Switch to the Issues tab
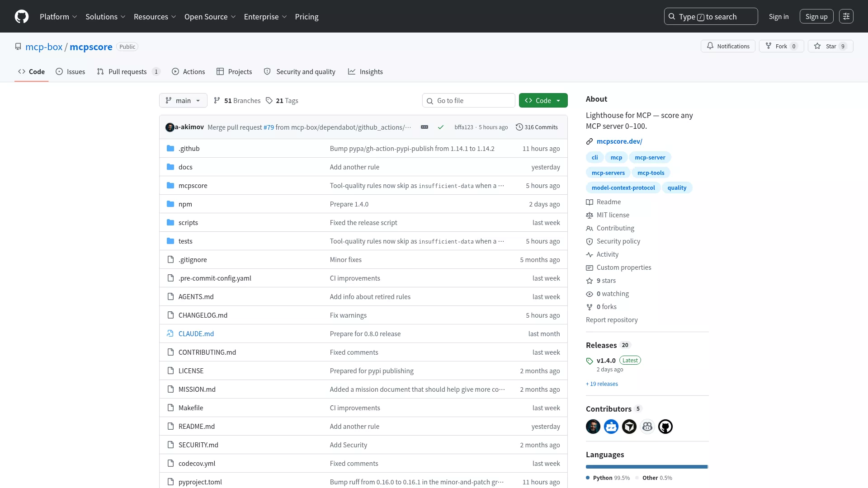 click(x=70, y=72)
